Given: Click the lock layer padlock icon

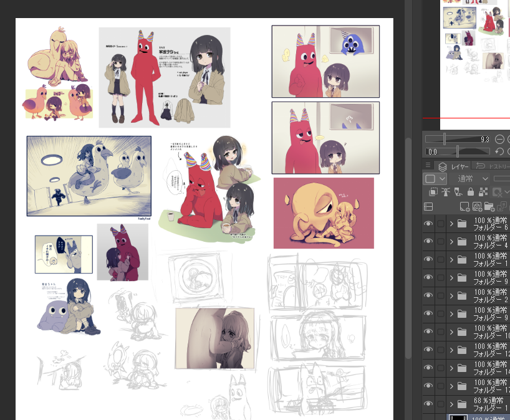Looking at the screenshot, I should 470,192.
